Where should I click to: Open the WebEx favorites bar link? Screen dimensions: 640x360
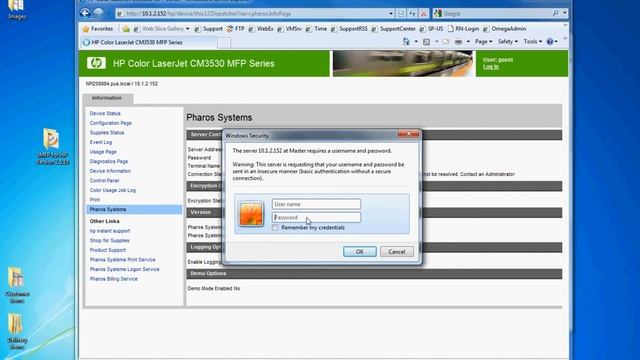[261, 29]
